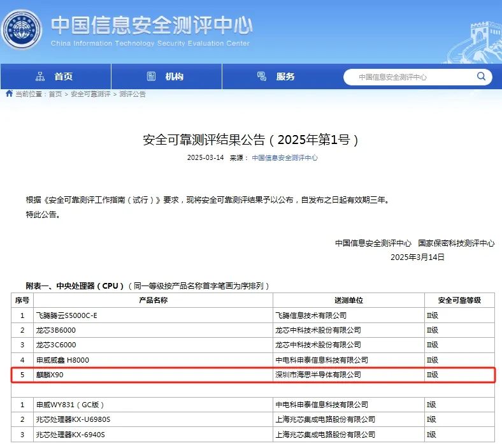
Task: Open the 服务 navigation tab
Action: (277, 76)
